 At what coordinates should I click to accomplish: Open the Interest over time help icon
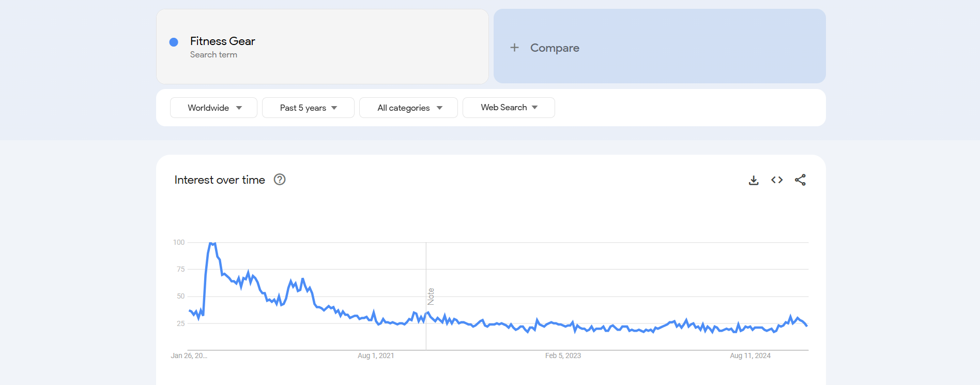(280, 180)
